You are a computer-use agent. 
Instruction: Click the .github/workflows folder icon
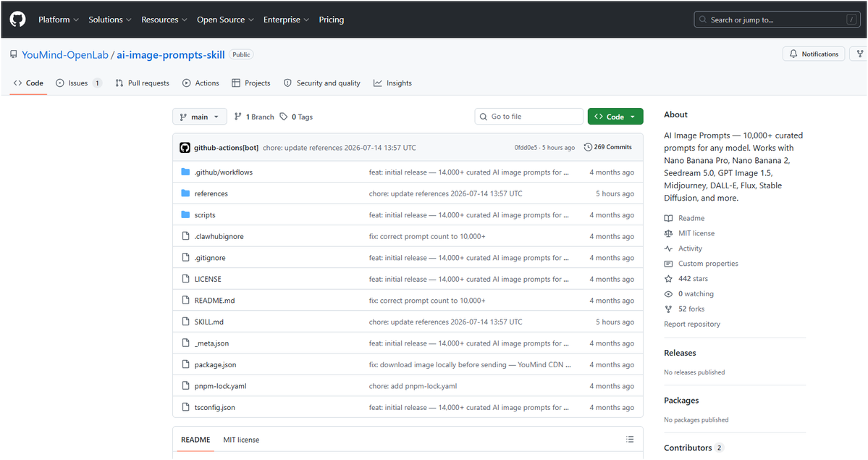[185, 172]
